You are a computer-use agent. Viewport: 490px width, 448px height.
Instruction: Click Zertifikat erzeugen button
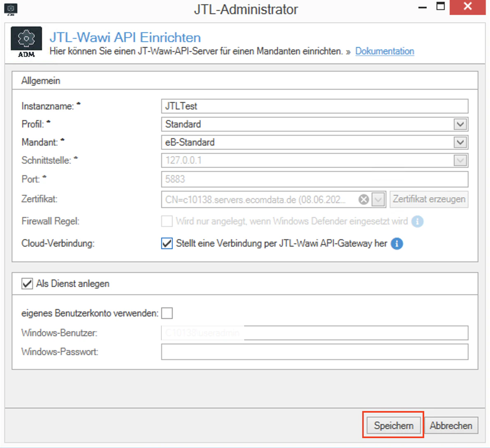coord(429,199)
